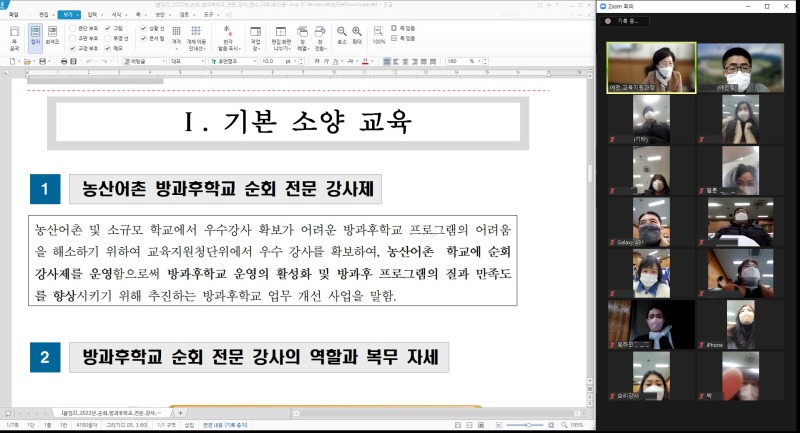Click the red font color button
800x433 pixels.
(362, 61)
